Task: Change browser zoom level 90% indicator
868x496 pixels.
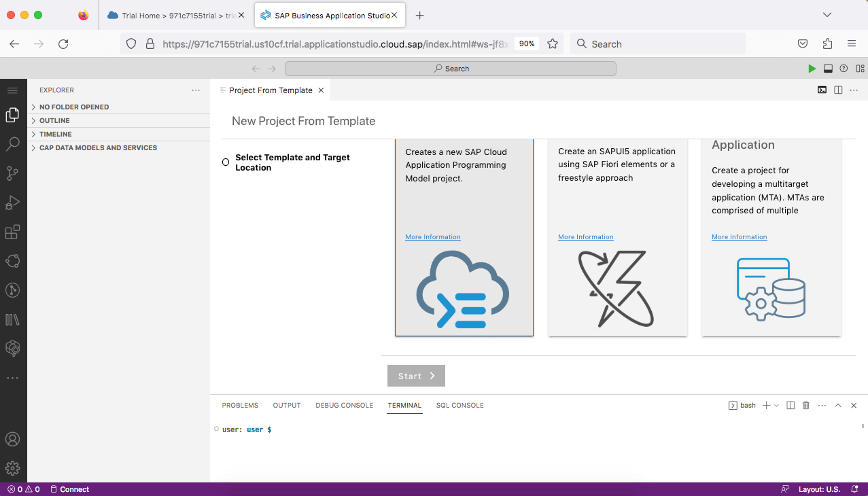Action: coord(527,43)
